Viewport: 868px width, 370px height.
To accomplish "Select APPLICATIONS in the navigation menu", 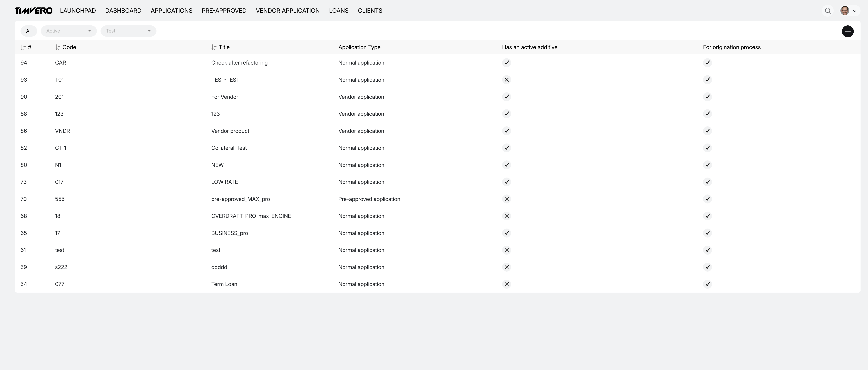I will pos(171,11).
